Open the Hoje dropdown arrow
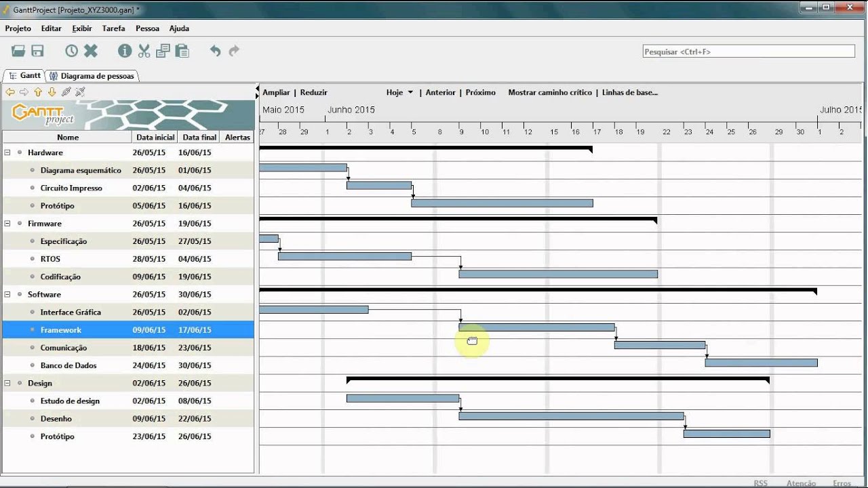868x488 pixels. [x=410, y=93]
